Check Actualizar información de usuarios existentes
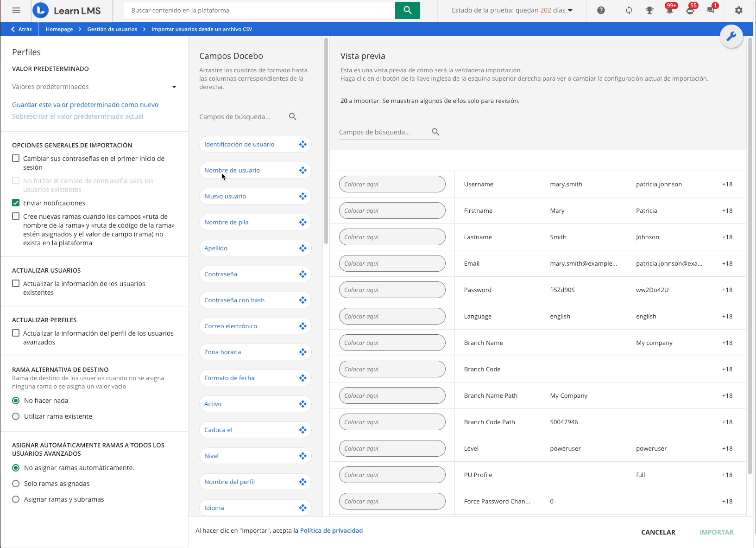 coord(16,283)
